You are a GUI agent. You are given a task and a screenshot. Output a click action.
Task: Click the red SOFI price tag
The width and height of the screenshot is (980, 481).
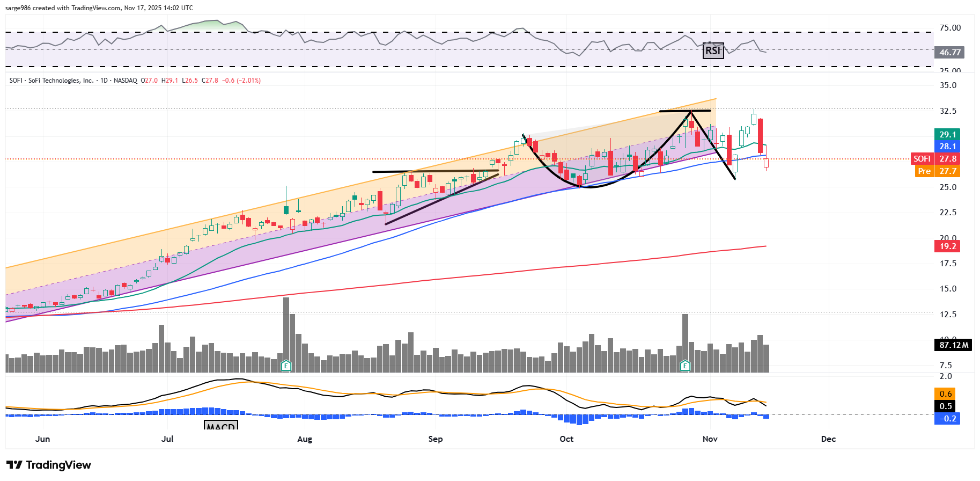[922, 159]
